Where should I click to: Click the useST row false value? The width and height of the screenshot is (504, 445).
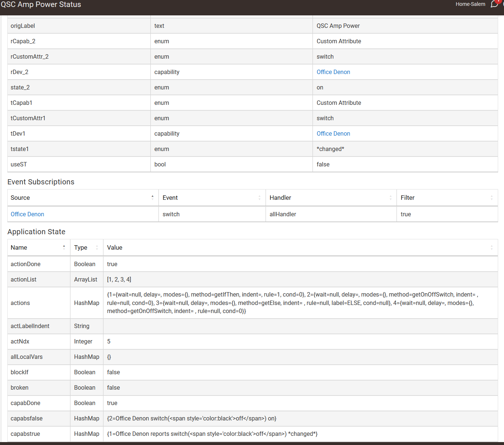coord(323,165)
